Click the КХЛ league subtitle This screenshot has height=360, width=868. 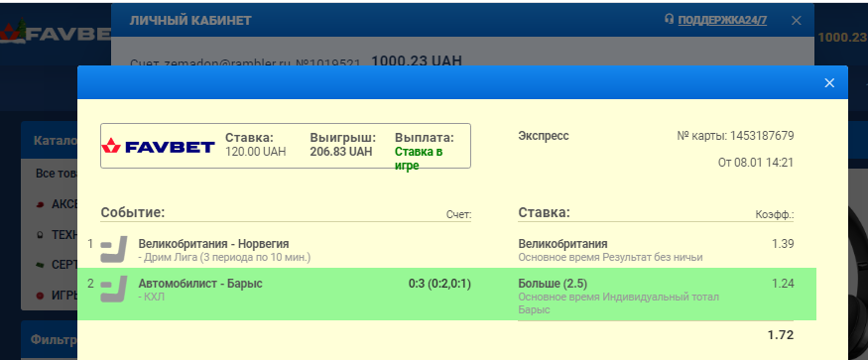click(152, 298)
